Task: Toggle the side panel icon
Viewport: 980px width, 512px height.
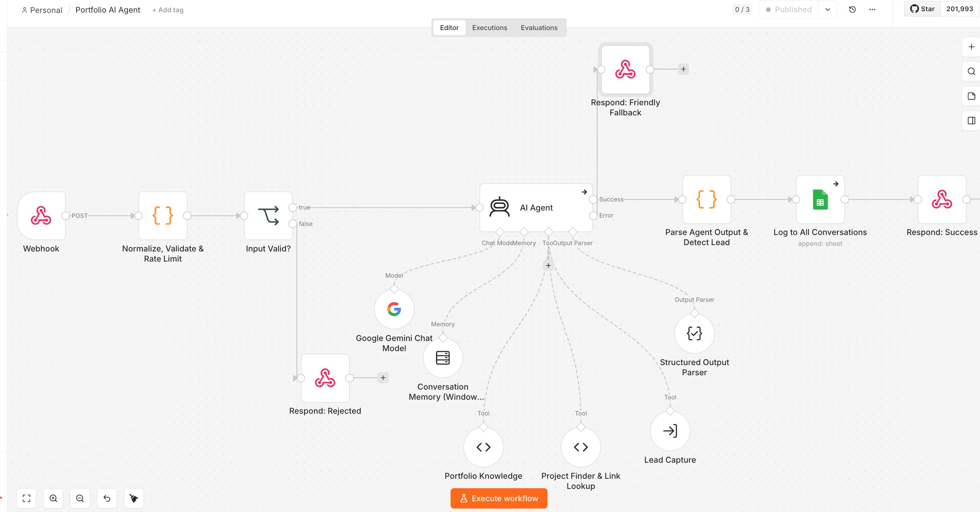Action: 971,121
